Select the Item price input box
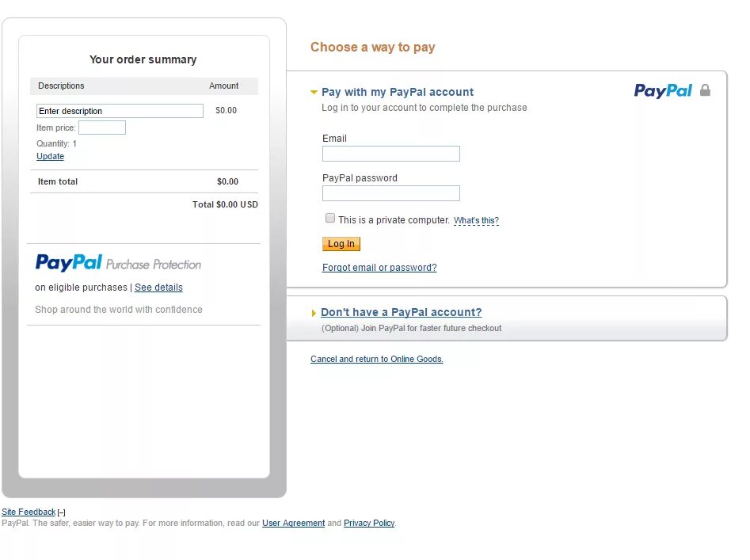This screenshot has width=750, height=560. click(101, 128)
